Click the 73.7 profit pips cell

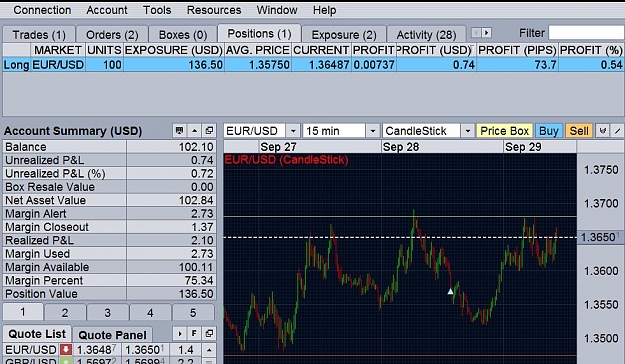pyautogui.click(x=517, y=65)
